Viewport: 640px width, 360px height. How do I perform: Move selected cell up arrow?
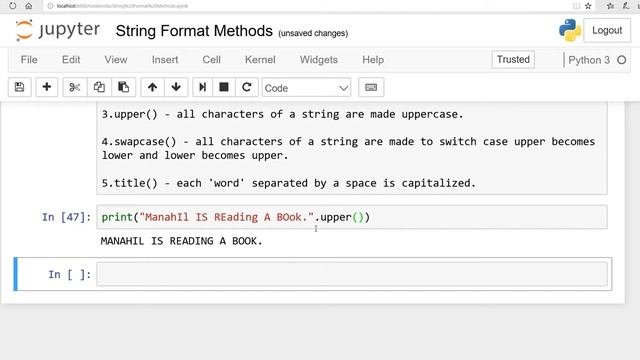(152, 87)
